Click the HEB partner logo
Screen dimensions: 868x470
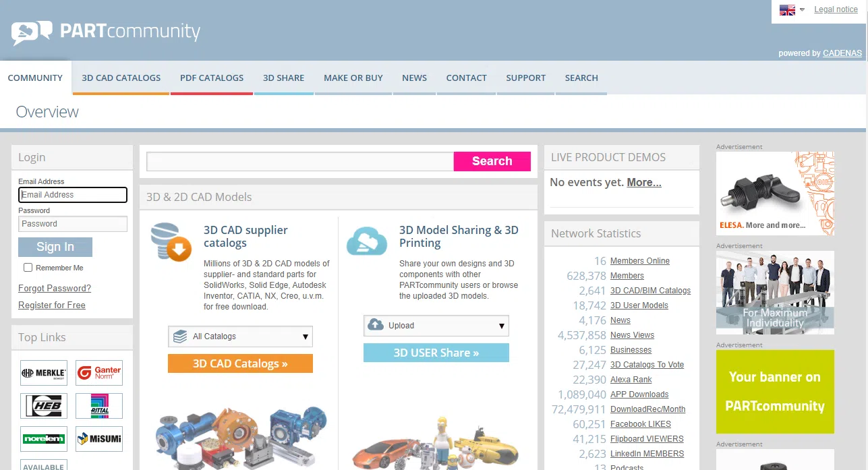43,405
